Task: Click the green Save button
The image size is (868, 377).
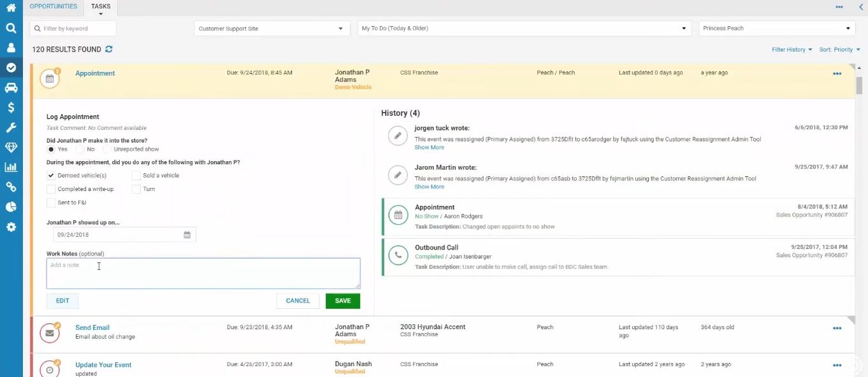Action: coord(343,301)
